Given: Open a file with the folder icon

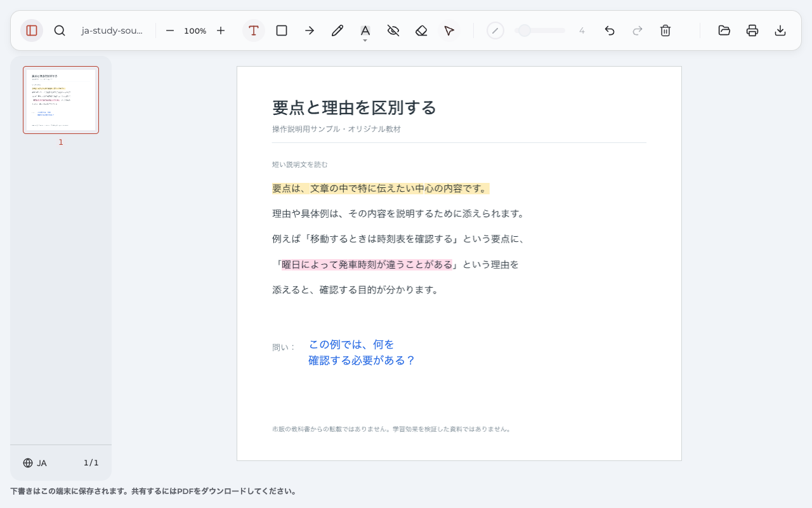Looking at the screenshot, I should point(724,30).
